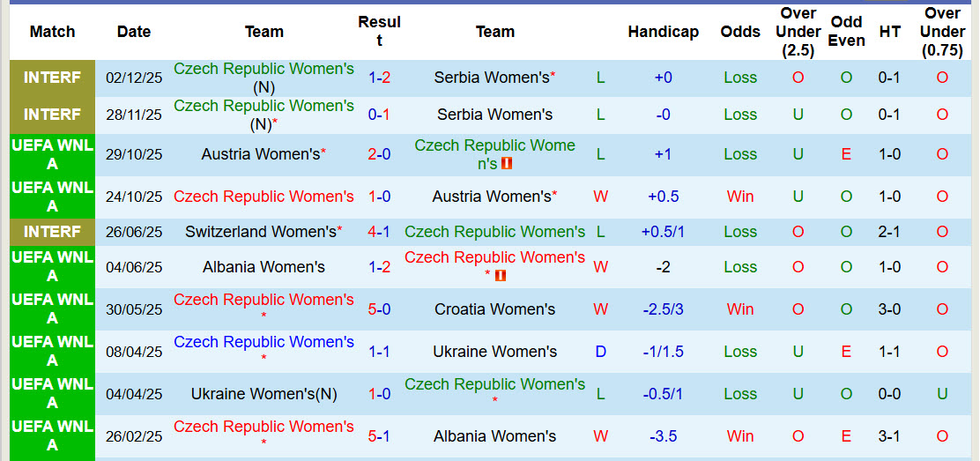Click the red card icon in the 04/06/25 Albania match row
This screenshot has height=461, width=980.
click(501, 276)
